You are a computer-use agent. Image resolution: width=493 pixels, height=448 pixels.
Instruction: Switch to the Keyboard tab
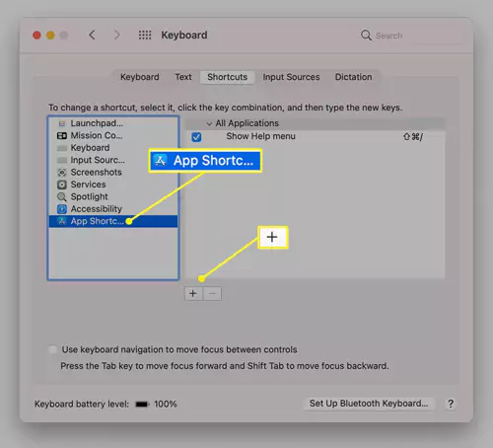pos(140,77)
